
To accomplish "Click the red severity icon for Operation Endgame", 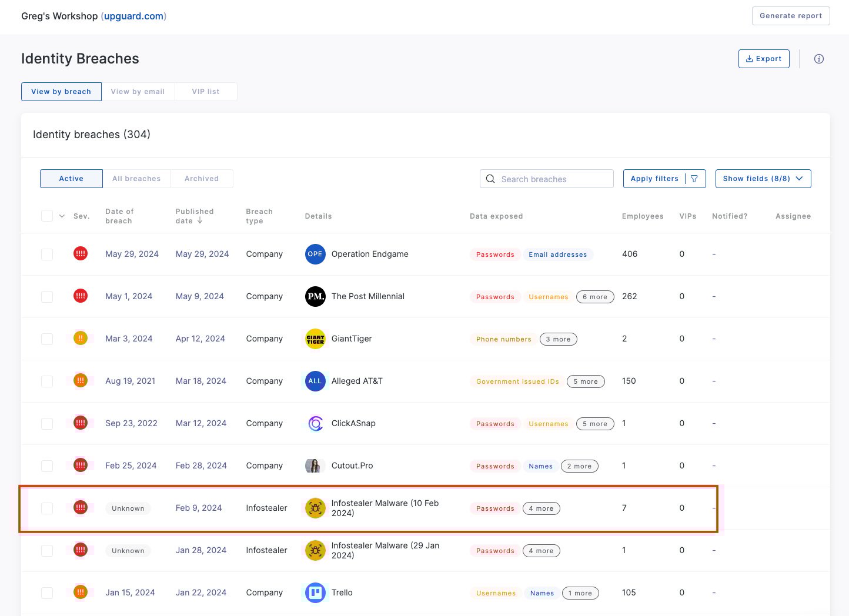I will point(81,253).
